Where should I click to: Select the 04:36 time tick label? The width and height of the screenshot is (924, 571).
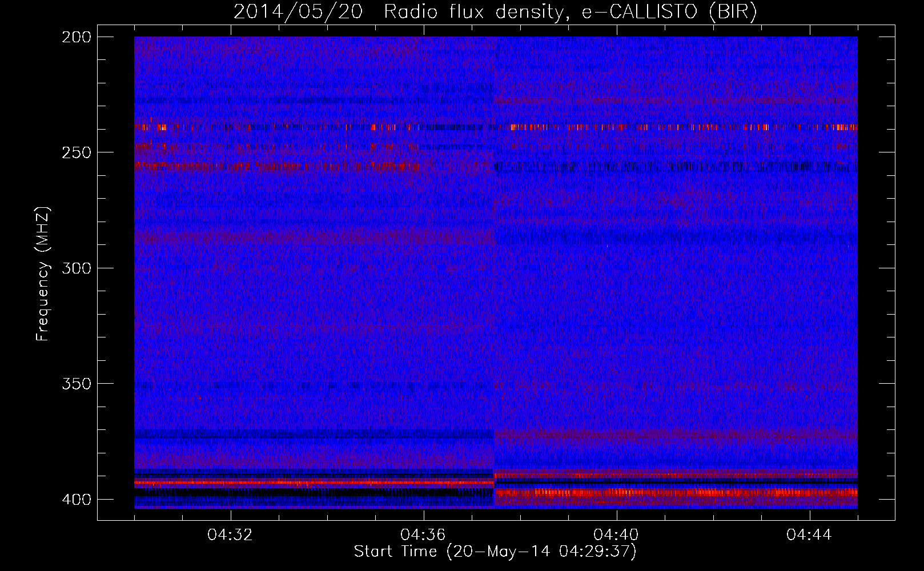423,535
